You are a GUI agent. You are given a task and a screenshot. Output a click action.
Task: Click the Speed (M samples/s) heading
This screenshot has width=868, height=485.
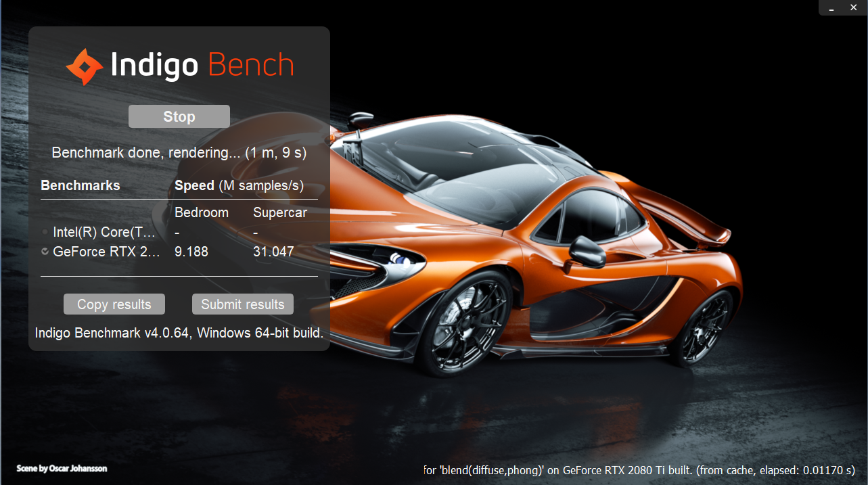click(239, 185)
